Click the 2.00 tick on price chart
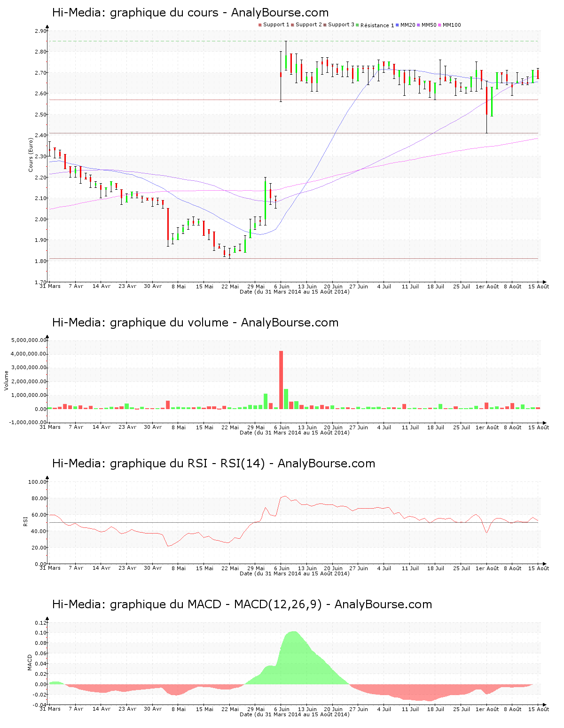 click(x=41, y=219)
